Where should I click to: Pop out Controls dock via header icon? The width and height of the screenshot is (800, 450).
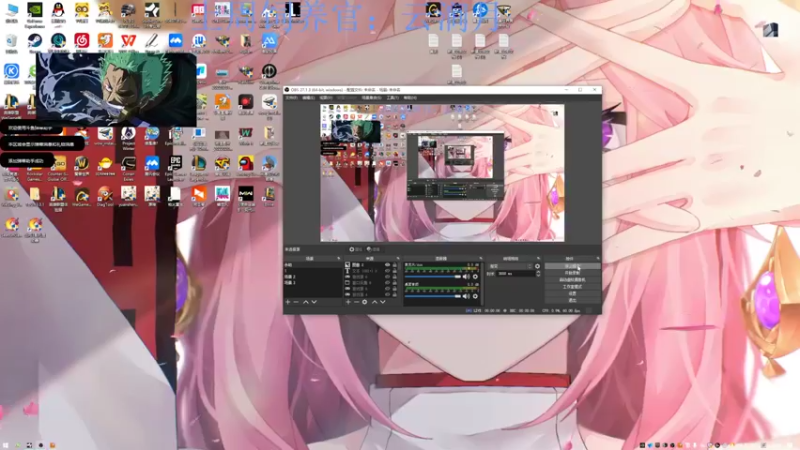pos(598,259)
